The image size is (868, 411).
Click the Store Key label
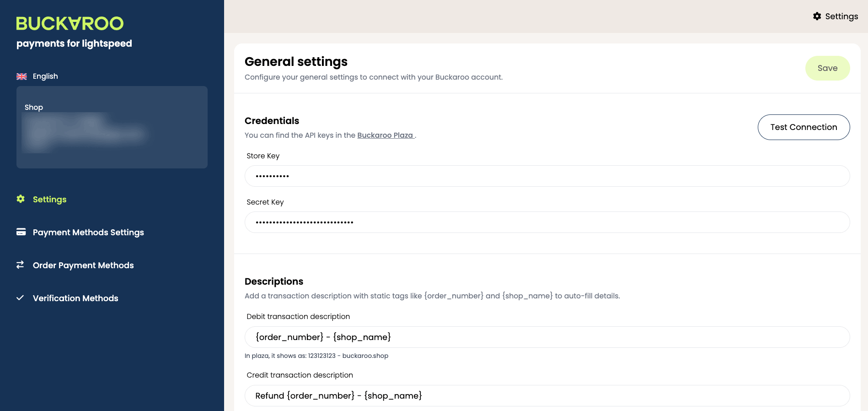point(263,156)
